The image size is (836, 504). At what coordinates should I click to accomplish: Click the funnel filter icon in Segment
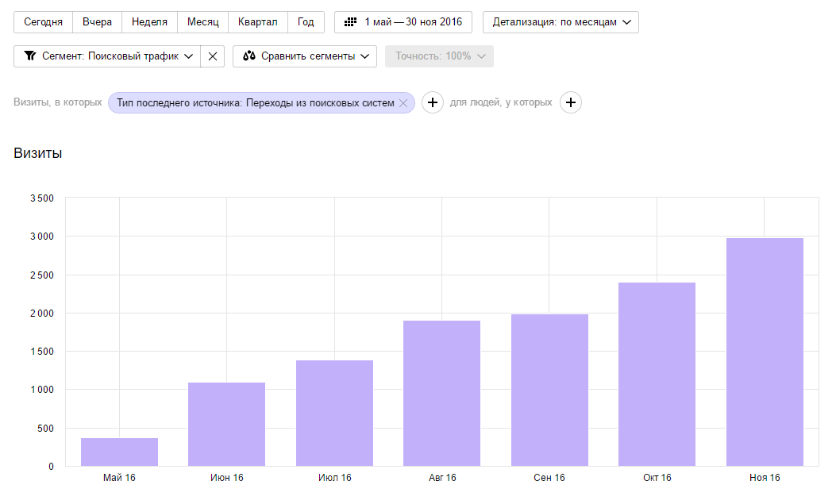[x=30, y=56]
